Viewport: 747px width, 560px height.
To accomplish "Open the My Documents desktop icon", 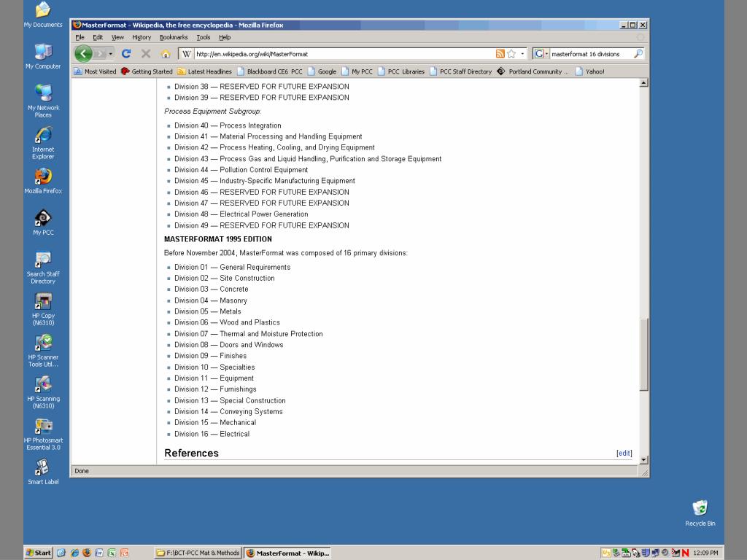I will coord(43,15).
